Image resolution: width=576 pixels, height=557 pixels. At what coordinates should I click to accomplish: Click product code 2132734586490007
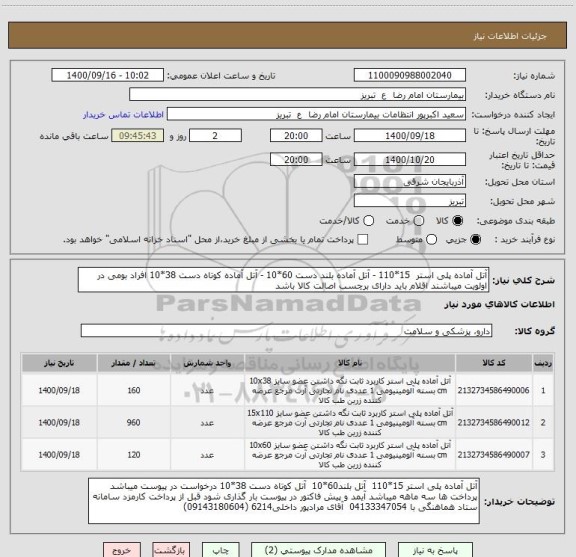click(x=494, y=454)
